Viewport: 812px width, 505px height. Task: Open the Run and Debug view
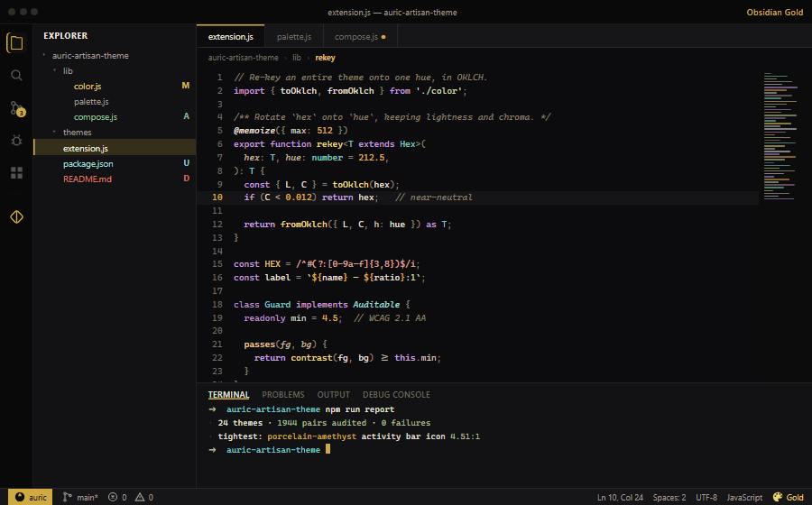(16, 140)
